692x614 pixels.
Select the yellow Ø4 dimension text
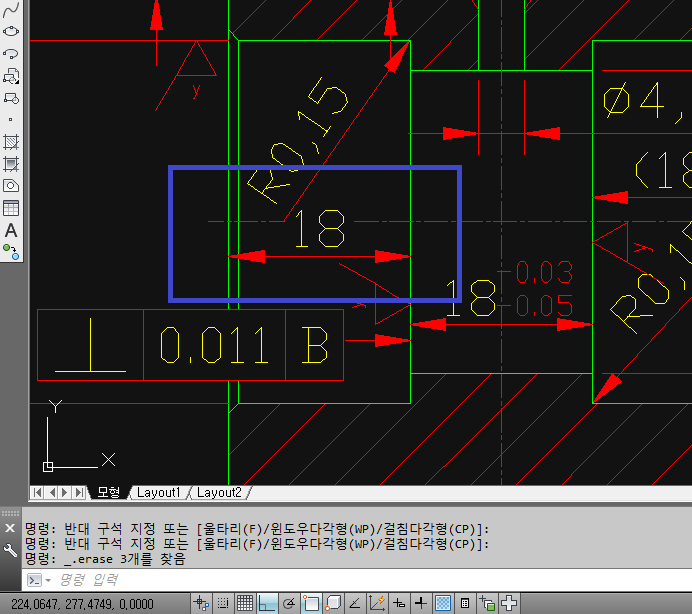[x=643, y=102]
